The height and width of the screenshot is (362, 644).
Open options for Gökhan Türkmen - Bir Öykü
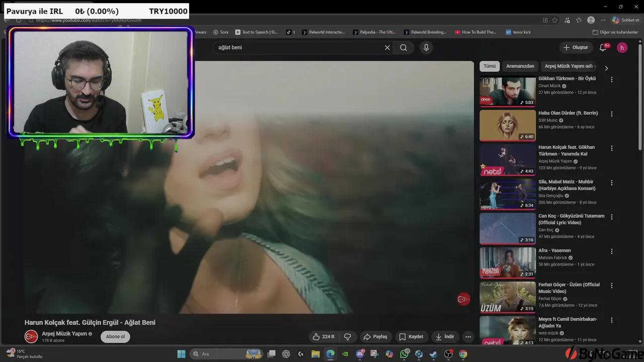coord(612,79)
